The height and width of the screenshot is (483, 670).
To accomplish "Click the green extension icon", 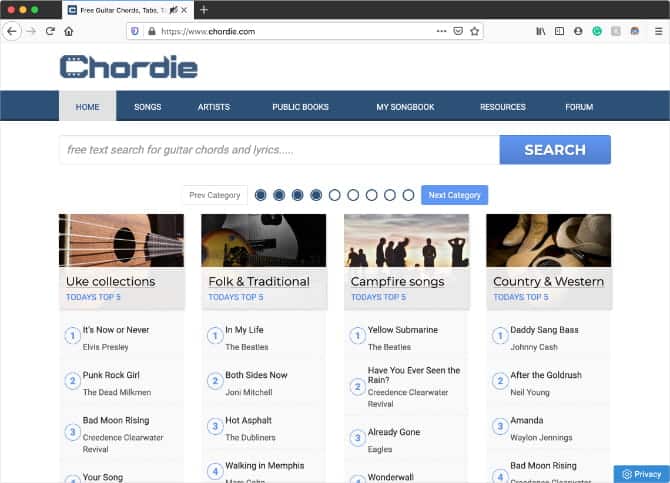I will tap(597, 31).
